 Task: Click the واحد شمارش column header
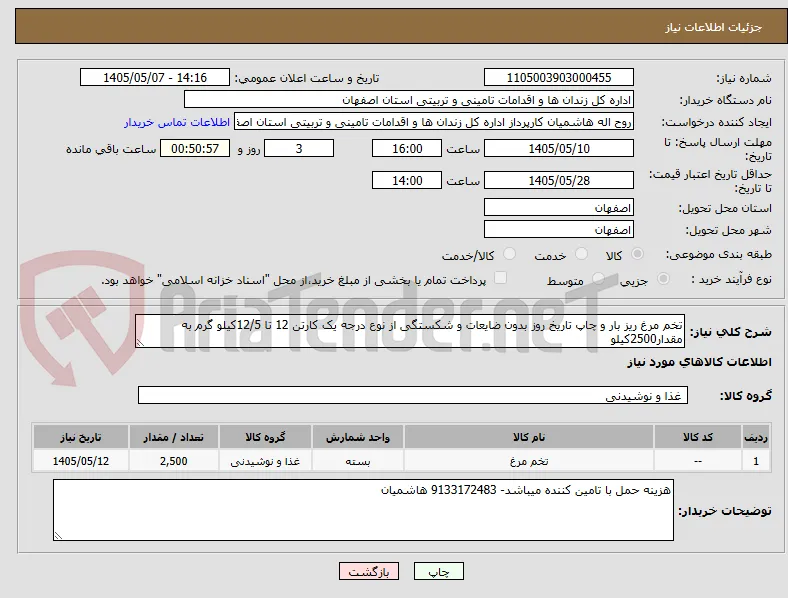357,437
